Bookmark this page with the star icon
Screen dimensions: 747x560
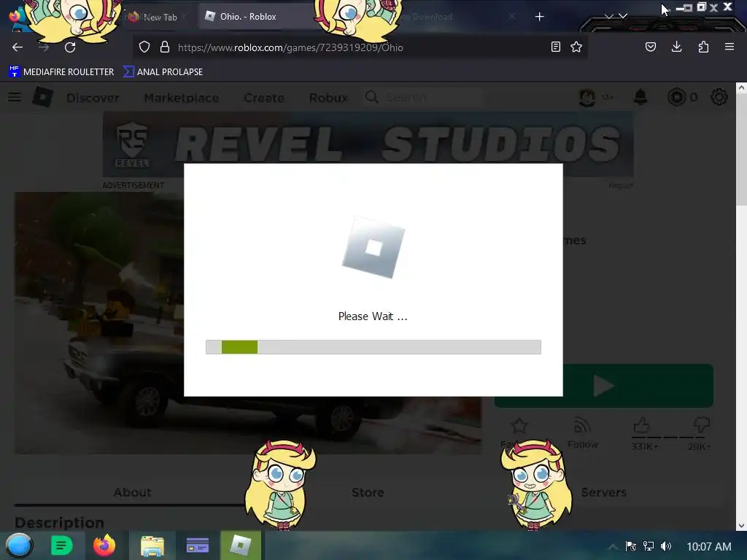coord(576,47)
